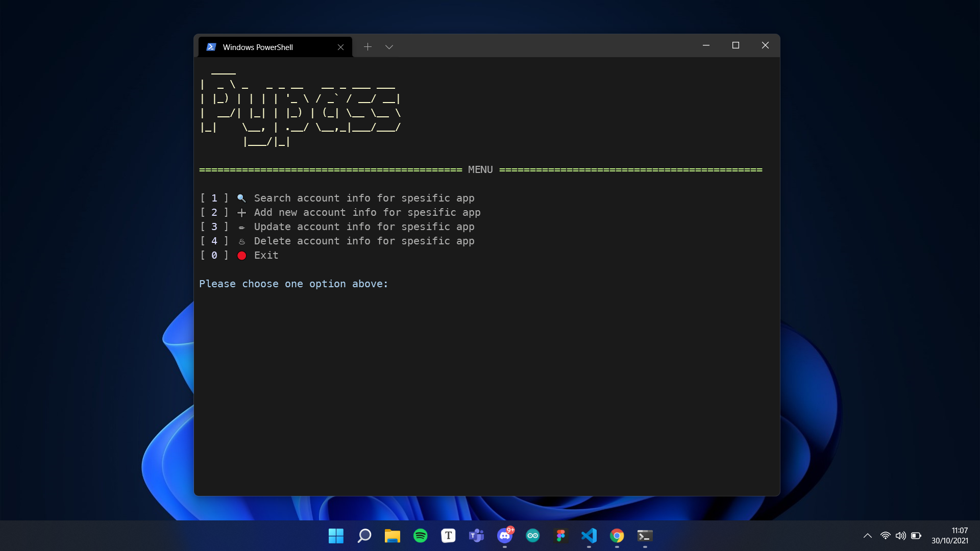Screen dimensions: 980x551
Task: Open Spotify from the taskbar
Action: point(420,536)
